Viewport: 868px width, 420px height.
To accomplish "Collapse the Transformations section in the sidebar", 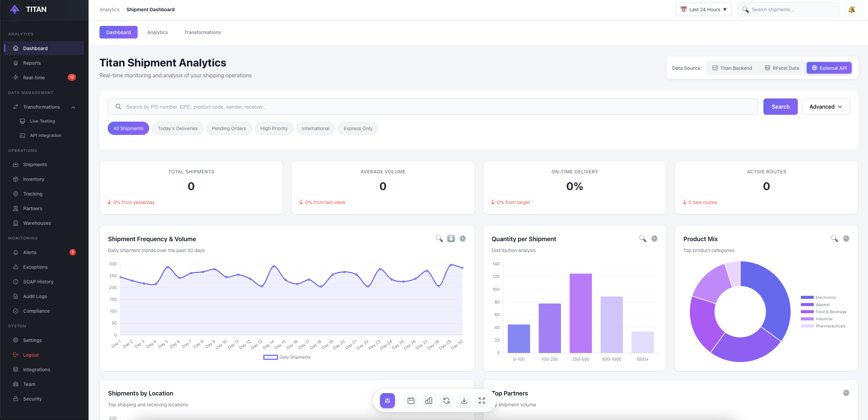I will (73, 107).
